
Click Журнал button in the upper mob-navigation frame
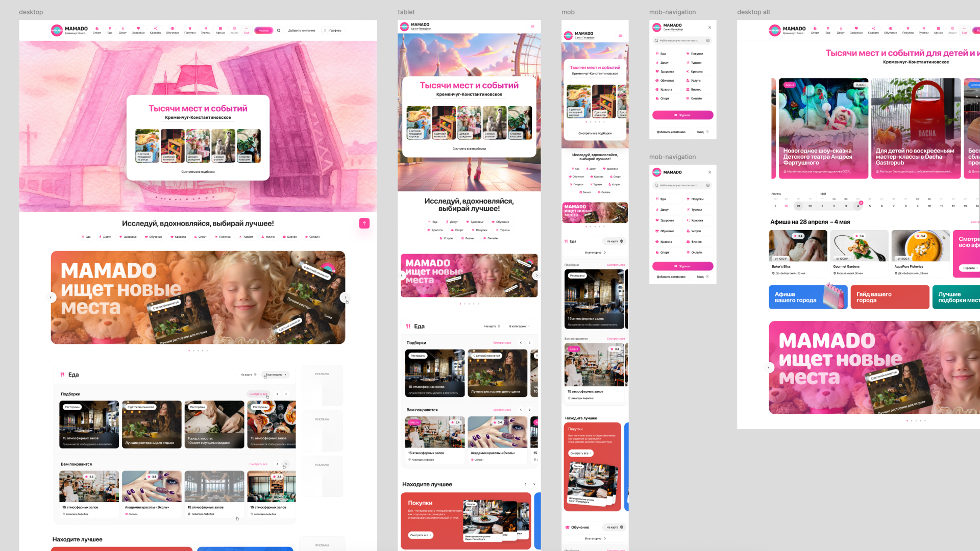click(683, 115)
